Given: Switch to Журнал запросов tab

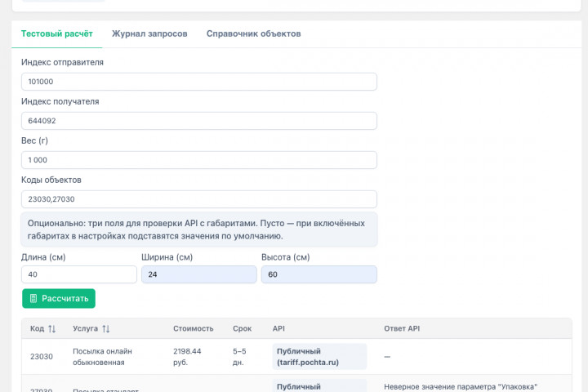Looking at the screenshot, I should (149, 33).
